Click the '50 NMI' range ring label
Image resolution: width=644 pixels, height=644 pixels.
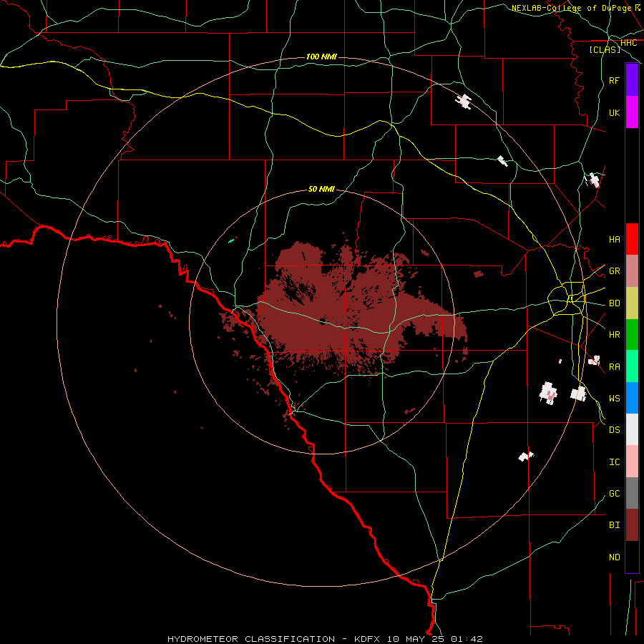(321, 189)
